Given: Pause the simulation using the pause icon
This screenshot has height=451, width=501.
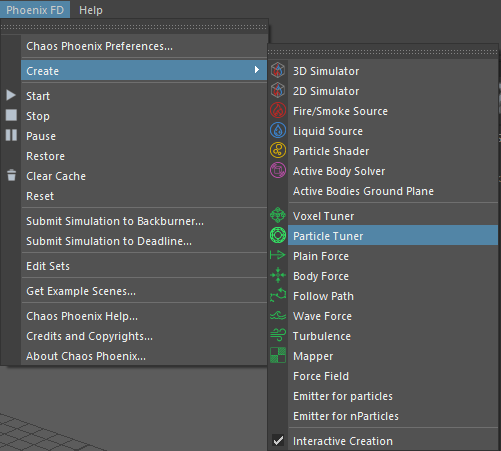Looking at the screenshot, I should pos(11,135).
